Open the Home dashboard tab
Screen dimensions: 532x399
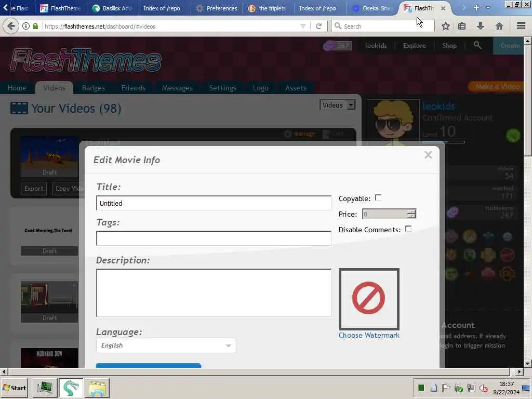(17, 88)
